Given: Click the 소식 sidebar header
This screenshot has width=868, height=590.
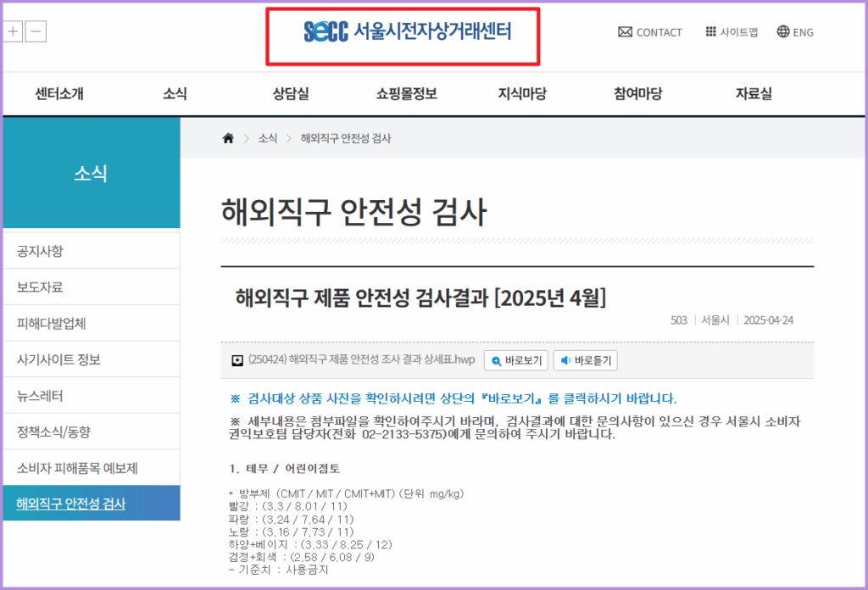Looking at the screenshot, I should [x=92, y=173].
